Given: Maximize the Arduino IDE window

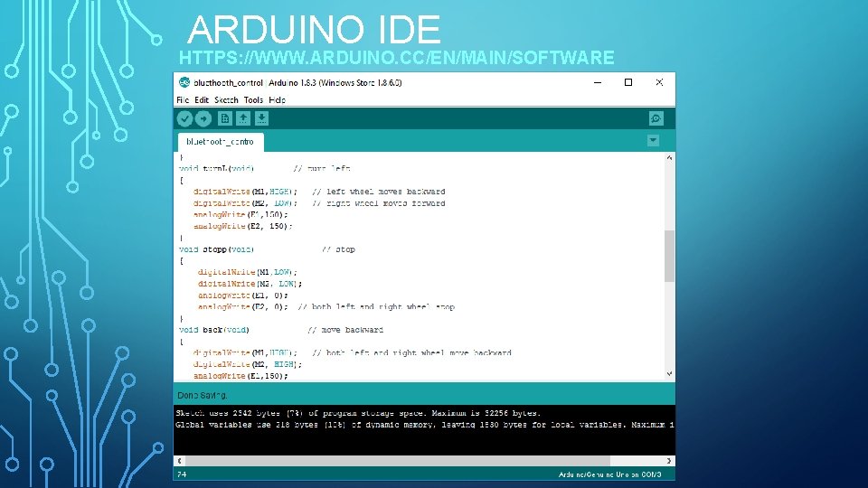Looking at the screenshot, I should [628, 82].
